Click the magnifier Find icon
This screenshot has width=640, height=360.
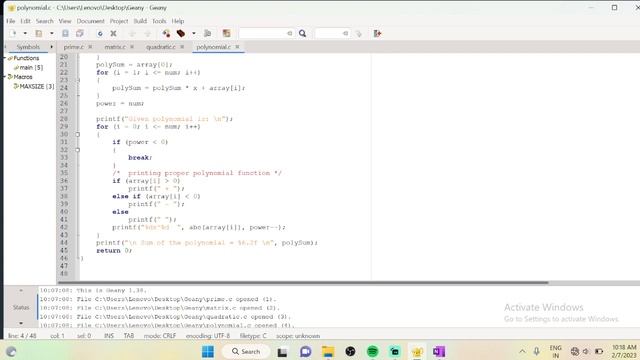[302, 33]
